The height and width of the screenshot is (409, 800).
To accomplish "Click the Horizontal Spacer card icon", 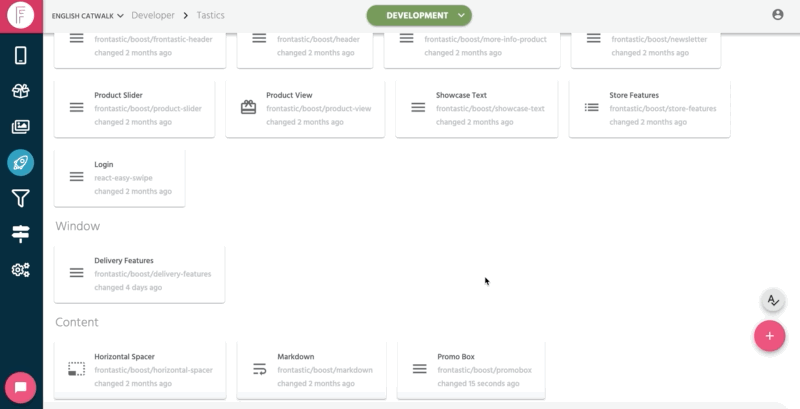I will pyautogui.click(x=77, y=369).
